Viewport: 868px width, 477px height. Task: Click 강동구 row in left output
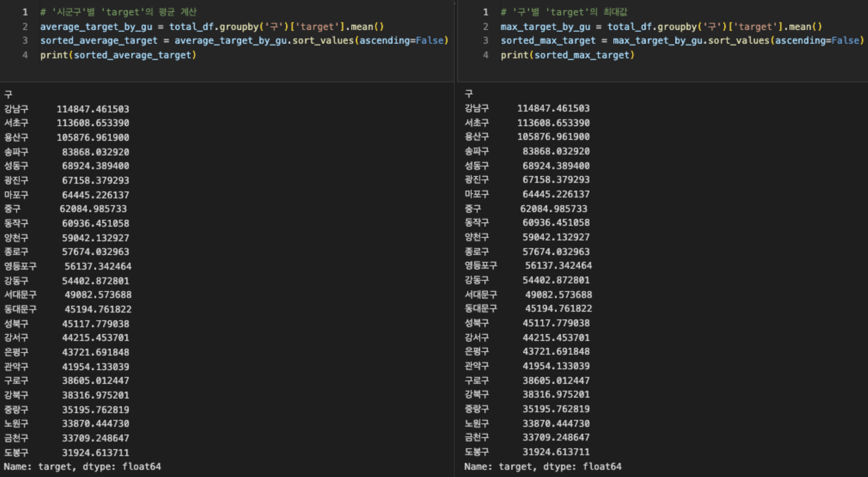pyautogui.click(x=67, y=281)
